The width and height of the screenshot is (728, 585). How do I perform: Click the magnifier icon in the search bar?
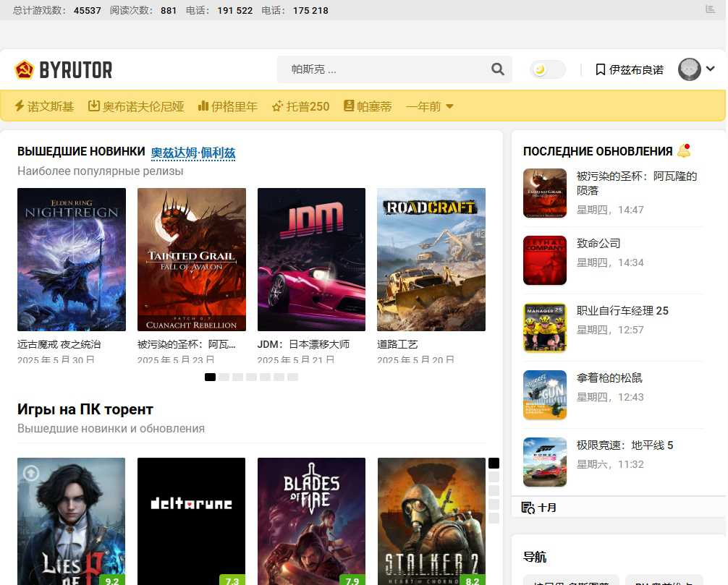(497, 69)
